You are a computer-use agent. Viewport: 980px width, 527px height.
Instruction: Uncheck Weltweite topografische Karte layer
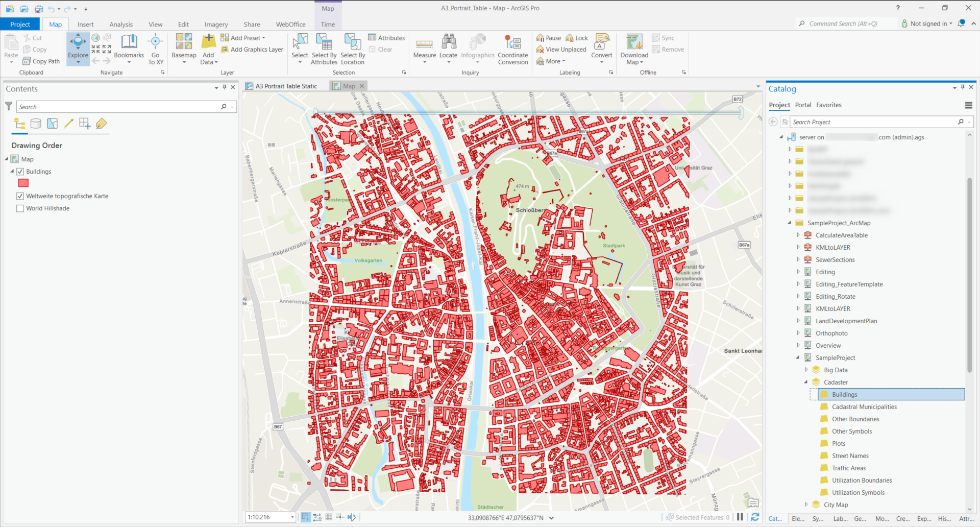pyautogui.click(x=20, y=196)
